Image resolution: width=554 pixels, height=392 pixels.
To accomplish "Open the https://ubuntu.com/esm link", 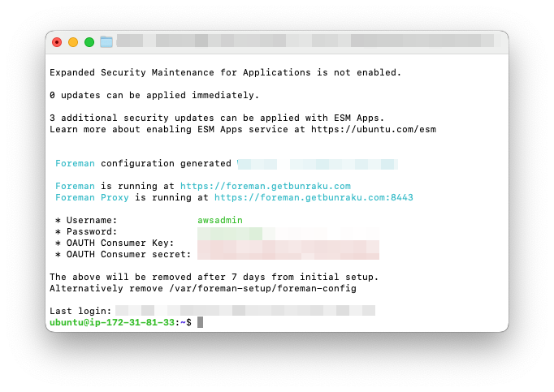I will (373, 129).
